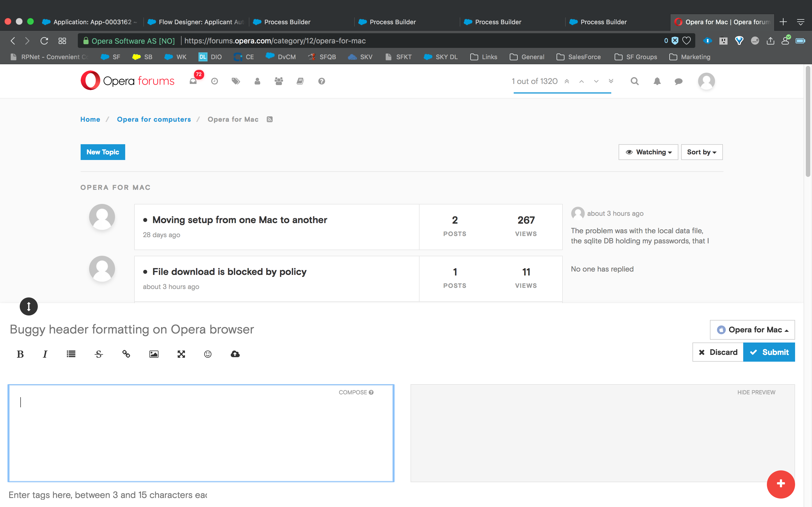This screenshot has height=507, width=812.
Task: Insert a hyperlink in the composer
Action: (x=127, y=354)
